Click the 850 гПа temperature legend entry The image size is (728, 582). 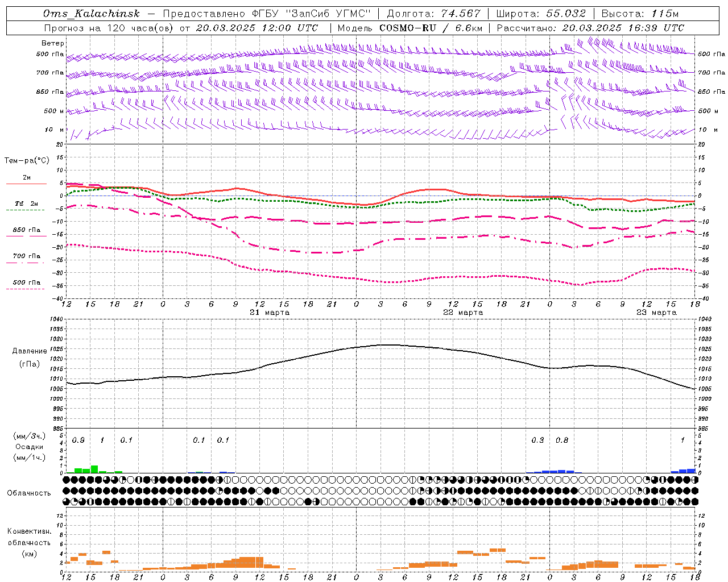pos(27,230)
